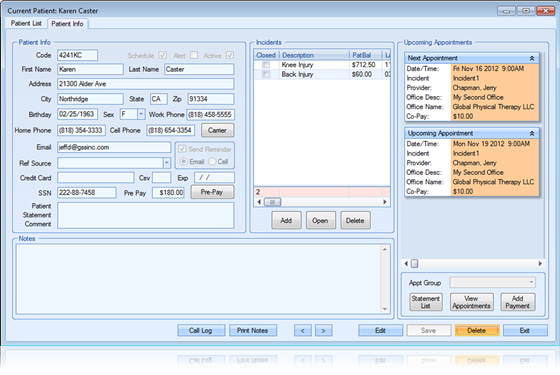The width and height of the screenshot is (560, 375).
Task: Select the Email reminder radio button
Action: click(183, 161)
